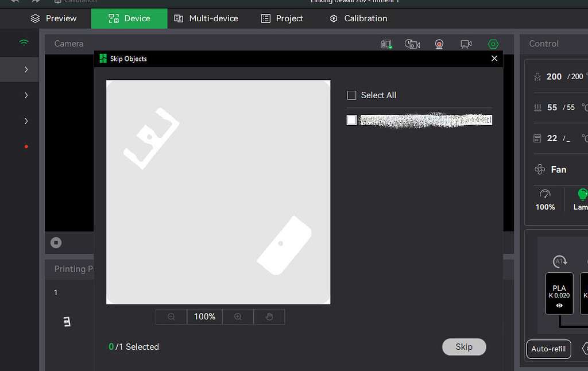Expand the second sidebar chevron
Image resolution: width=588 pixels, height=371 pixels.
coord(26,95)
